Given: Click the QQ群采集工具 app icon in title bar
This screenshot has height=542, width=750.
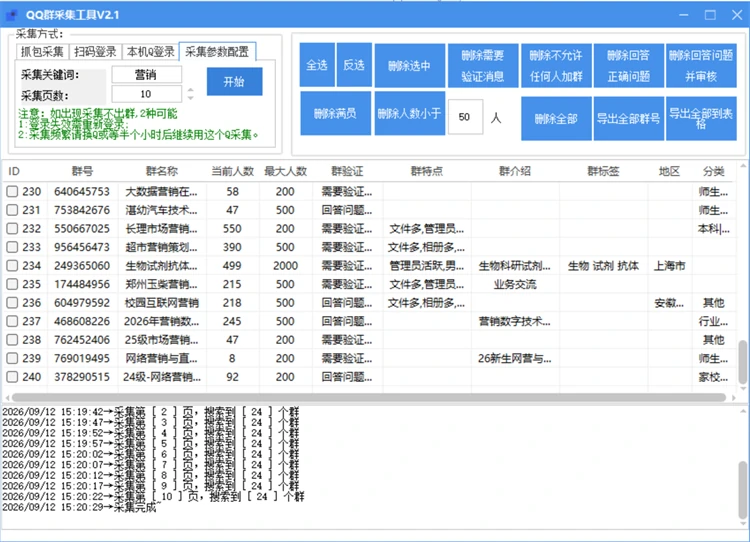Looking at the screenshot, I should point(11,15).
